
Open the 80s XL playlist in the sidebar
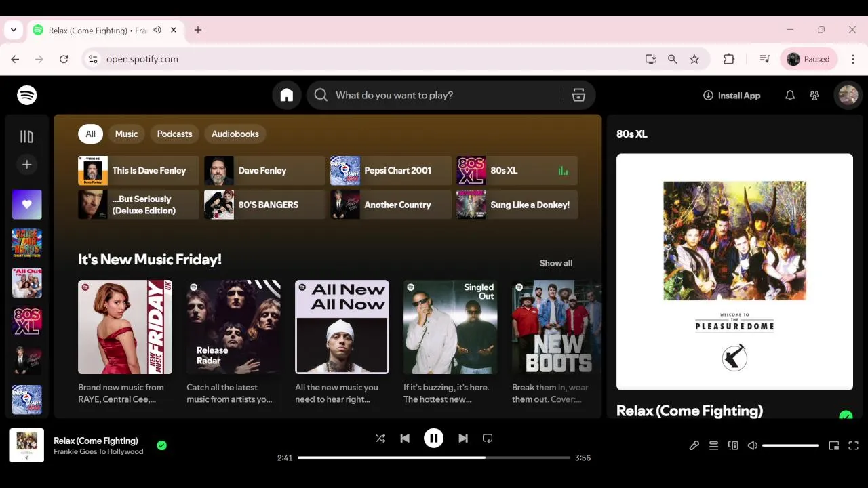(26, 322)
